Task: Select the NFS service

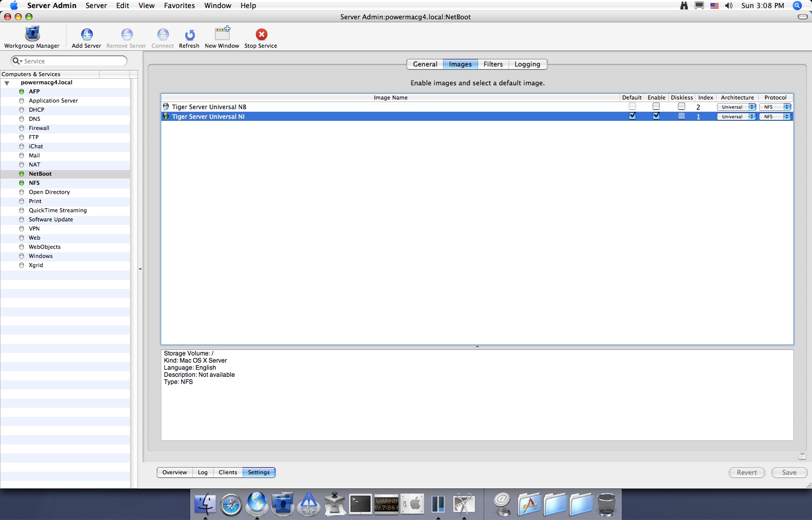Action: (x=65, y=183)
